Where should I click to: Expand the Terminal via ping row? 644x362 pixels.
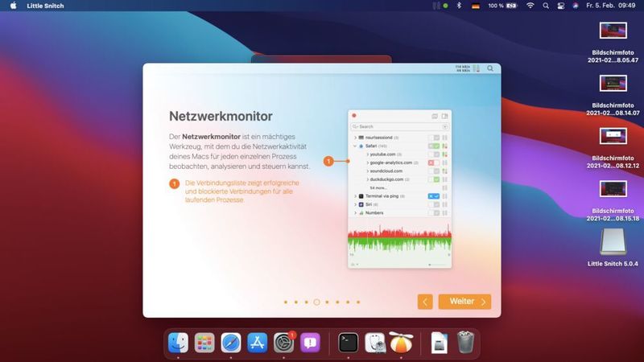pyautogui.click(x=355, y=196)
